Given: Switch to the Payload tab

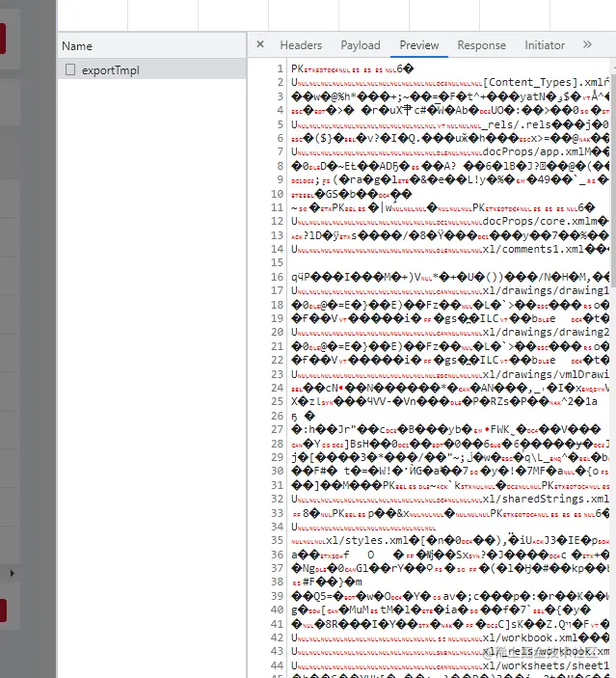Looking at the screenshot, I should coord(361,45).
